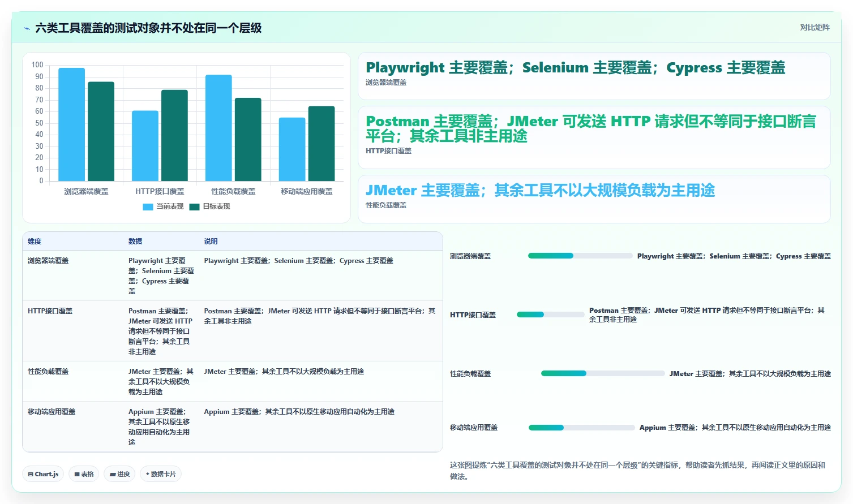The height and width of the screenshot is (504, 853).
Task: Click the blue 当前表现 bar for 性能负载覆盖
Action: [218, 128]
